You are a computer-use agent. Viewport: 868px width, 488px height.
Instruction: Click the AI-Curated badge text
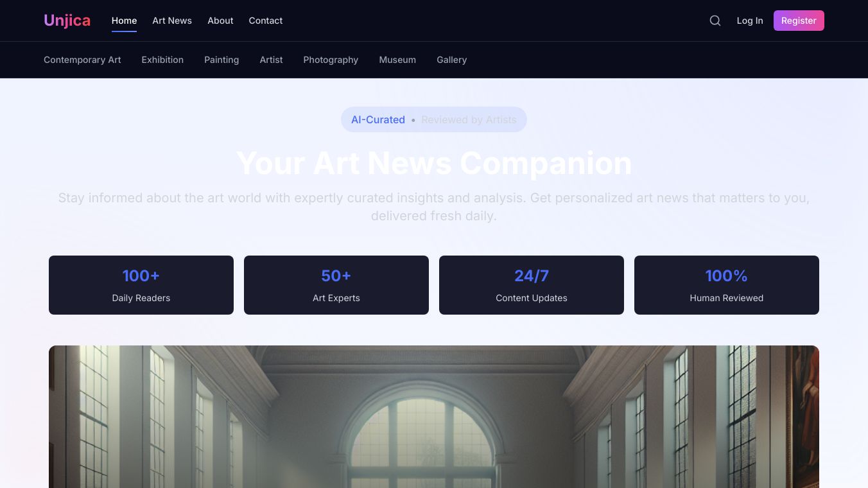(378, 119)
